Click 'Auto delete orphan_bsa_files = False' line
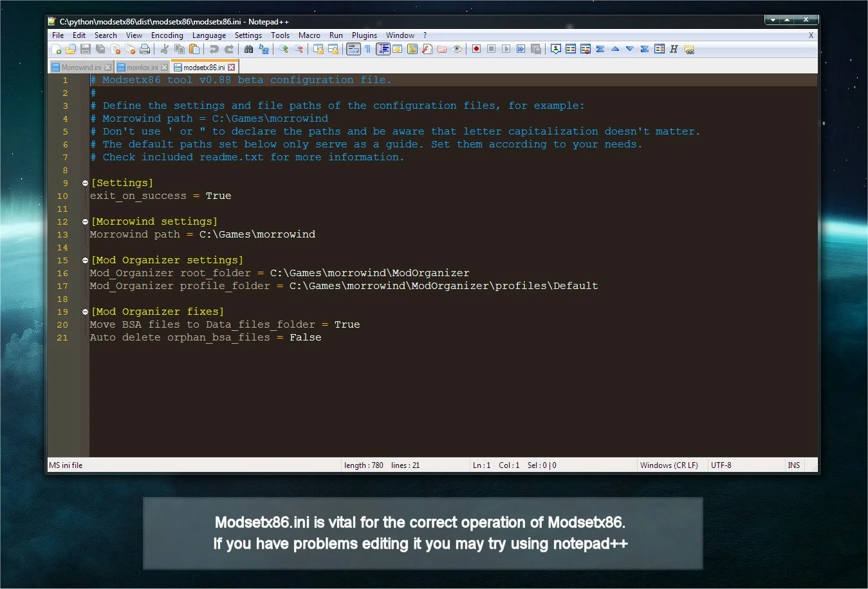Viewport: 868px width, 589px height. (206, 338)
